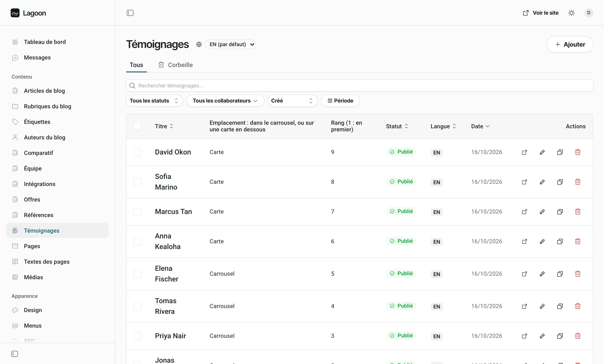Image resolution: width=604 pixels, height=364 pixels.
Task: Check the Elena Fischer row checkbox
Action: 137,274
